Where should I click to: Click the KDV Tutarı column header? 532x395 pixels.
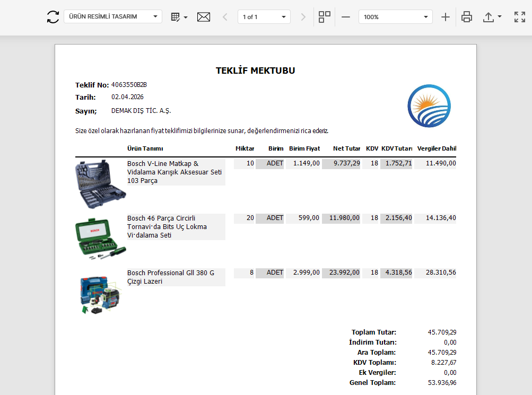point(397,148)
